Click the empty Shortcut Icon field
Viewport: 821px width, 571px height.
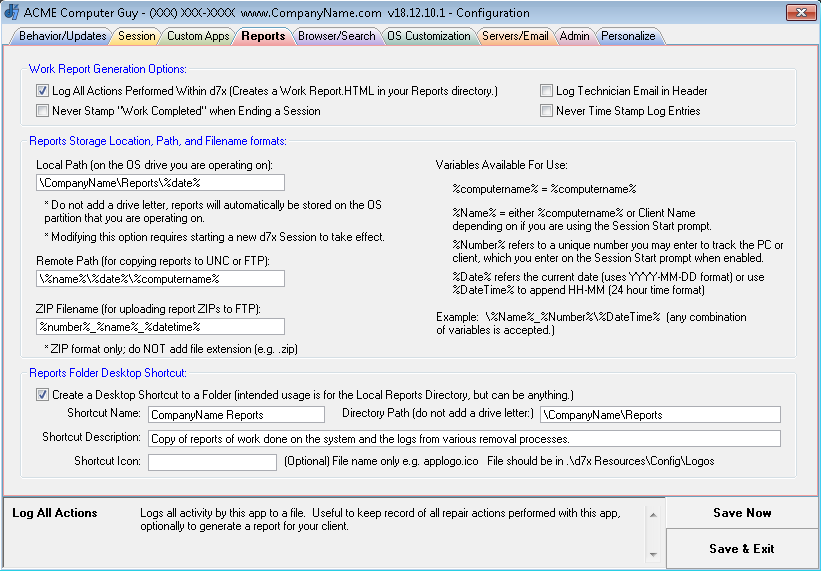point(212,462)
